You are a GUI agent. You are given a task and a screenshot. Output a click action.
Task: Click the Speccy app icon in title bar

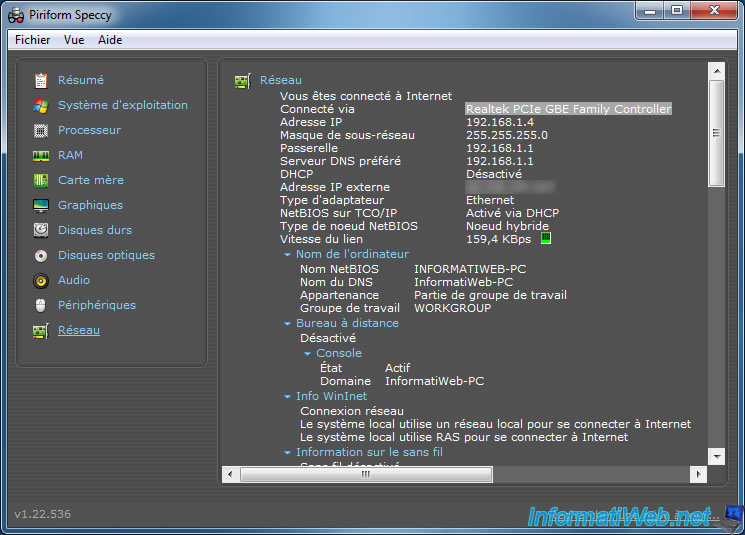[x=16, y=15]
